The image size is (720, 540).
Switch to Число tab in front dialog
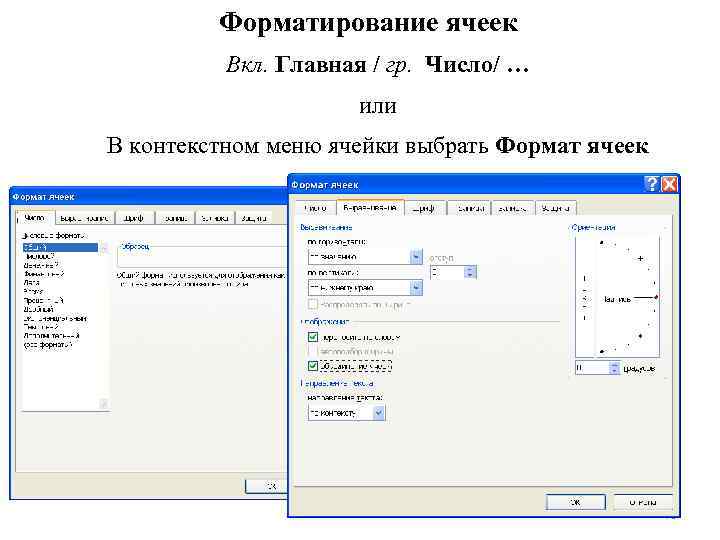tap(315, 208)
